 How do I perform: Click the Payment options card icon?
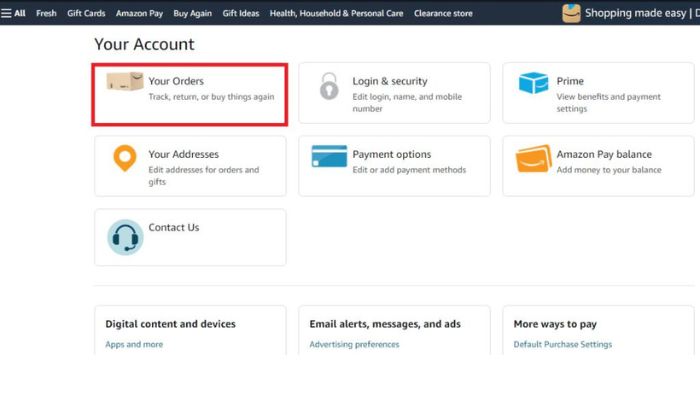[329, 156]
